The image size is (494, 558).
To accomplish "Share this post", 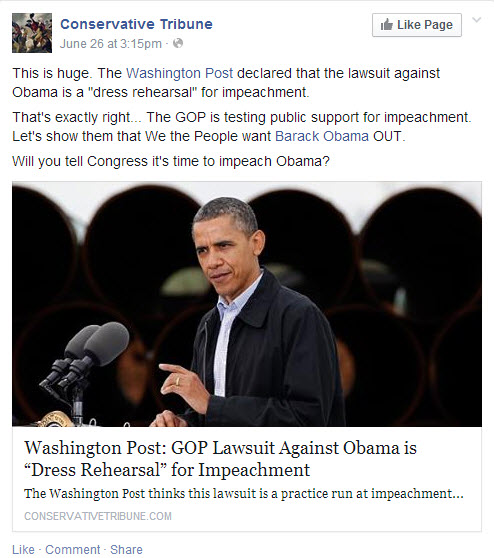I will click(x=126, y=549).
